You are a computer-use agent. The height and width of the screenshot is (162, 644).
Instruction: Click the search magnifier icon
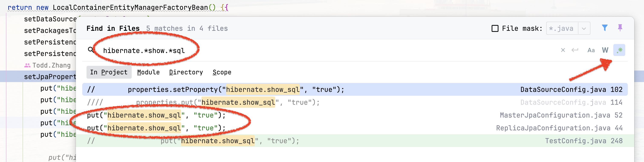click(x=91, y=50)
